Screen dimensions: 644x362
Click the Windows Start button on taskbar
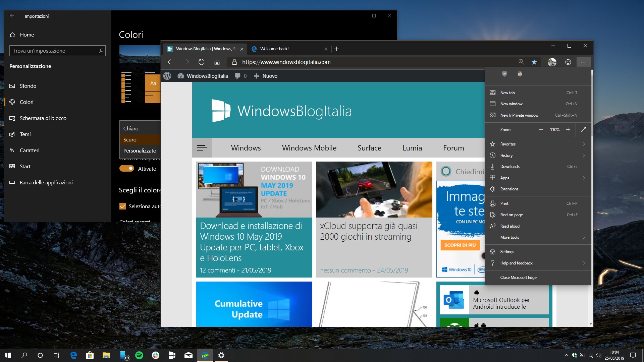8,355
